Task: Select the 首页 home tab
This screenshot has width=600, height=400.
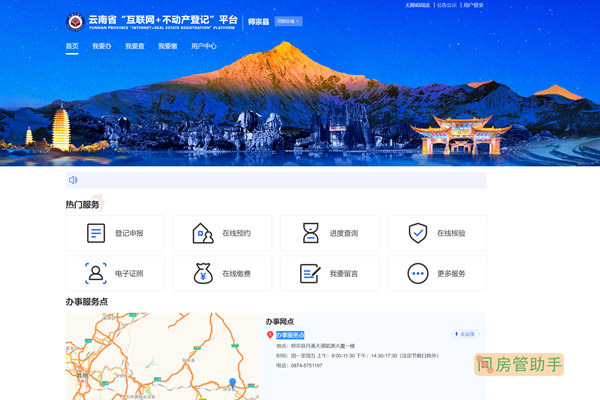Action: click(x=72, y=46)
